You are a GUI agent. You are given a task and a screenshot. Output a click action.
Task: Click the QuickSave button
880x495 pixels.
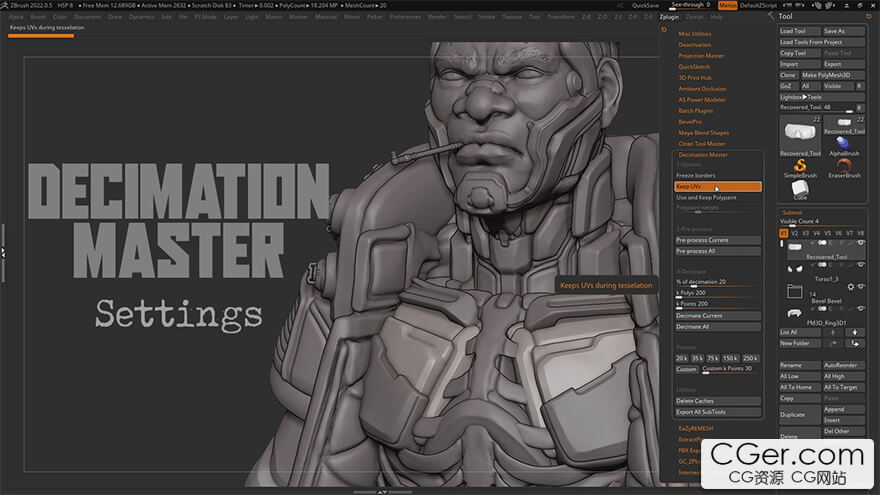(645, 5)
